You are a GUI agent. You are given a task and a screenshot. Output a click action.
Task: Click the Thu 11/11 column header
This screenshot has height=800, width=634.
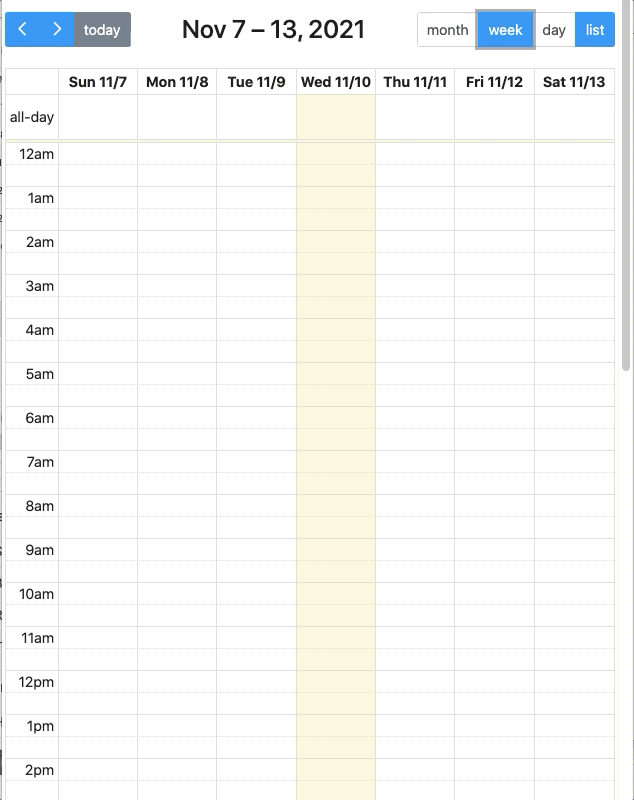click(414, 81)
